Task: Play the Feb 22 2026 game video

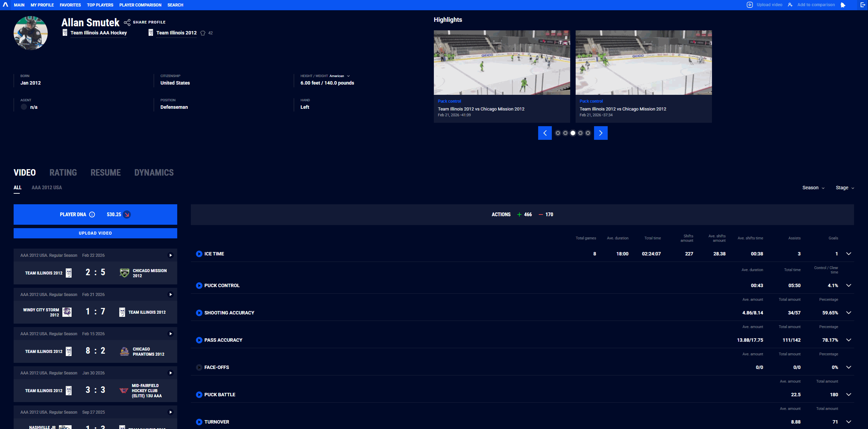Action: click(x=171, y=255)
